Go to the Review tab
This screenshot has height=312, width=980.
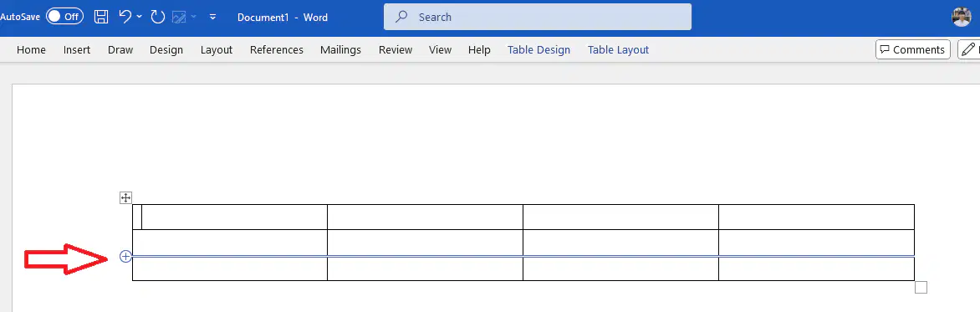point(396,50)
